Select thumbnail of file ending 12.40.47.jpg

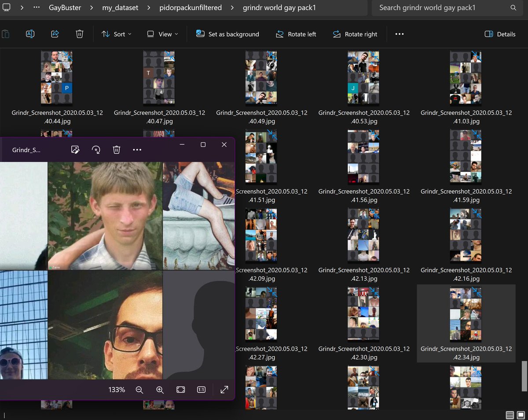(159, 79)
